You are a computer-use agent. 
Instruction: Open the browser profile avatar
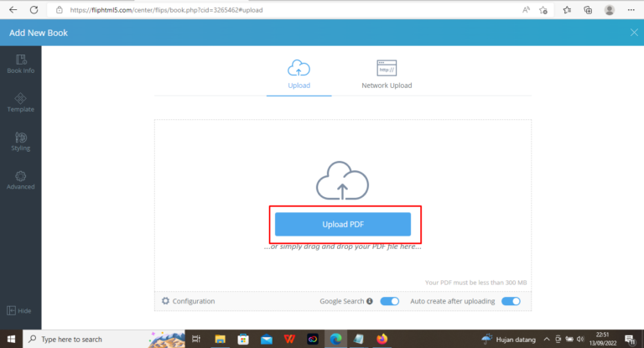610,10
